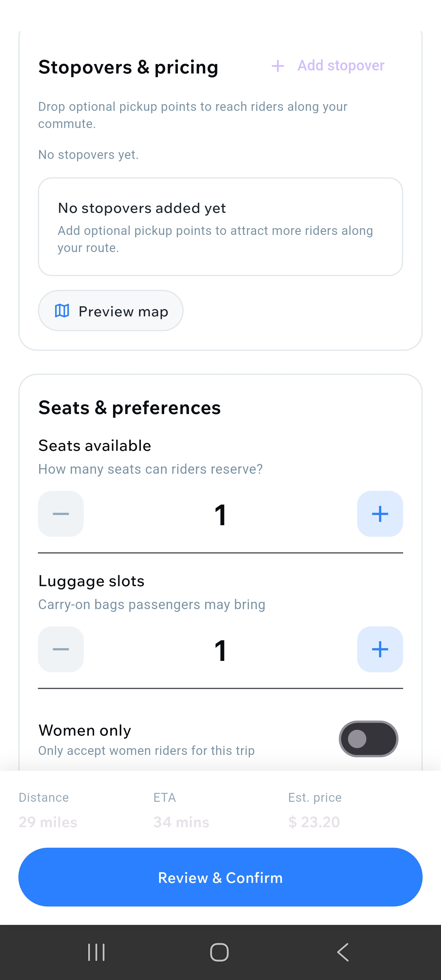Select the No stopovers added yet card
The width and height of the screenshot is (441, 980).
click(220, 226)
